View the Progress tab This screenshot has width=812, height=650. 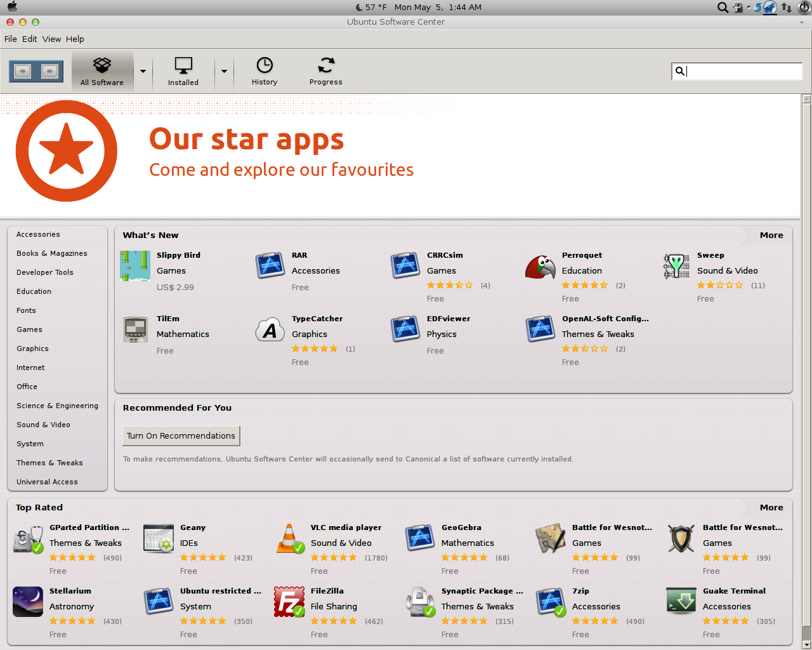pyautogui.click(x=326, y=71)
